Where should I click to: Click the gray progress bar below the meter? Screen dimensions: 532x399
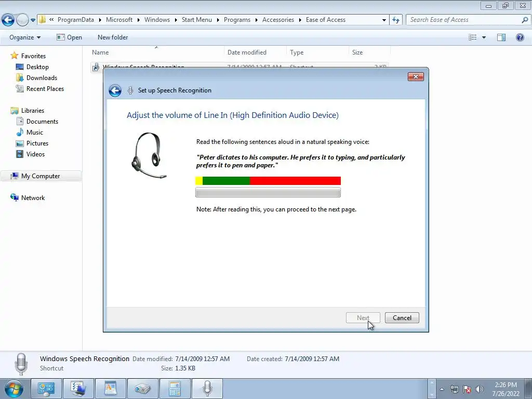pos(268,193)
